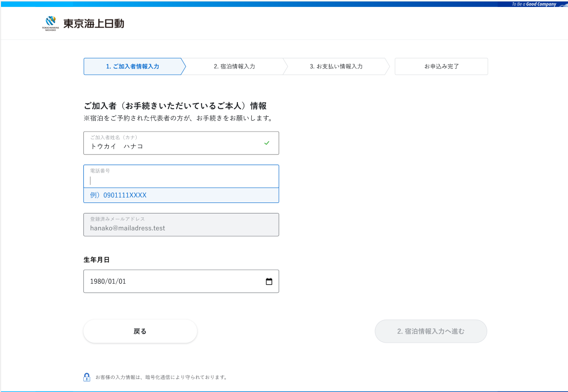The height and width of the screenshot is (392, 568).
Task: Select the month segment of birth date
Action: (111, 281)
